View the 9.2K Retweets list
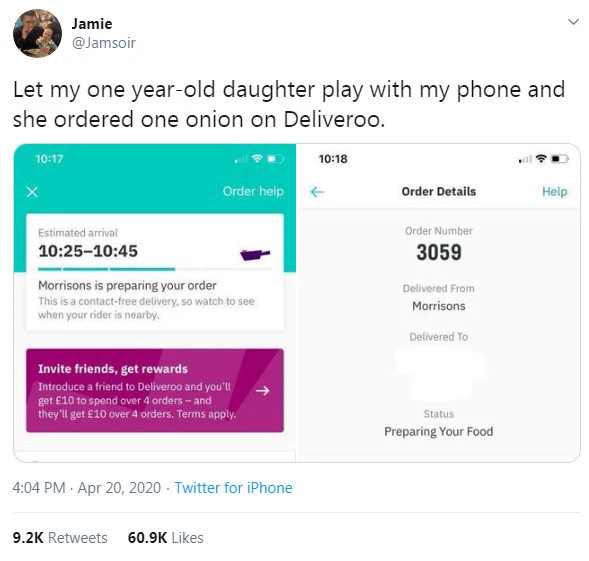 click(x=60, y=538)
